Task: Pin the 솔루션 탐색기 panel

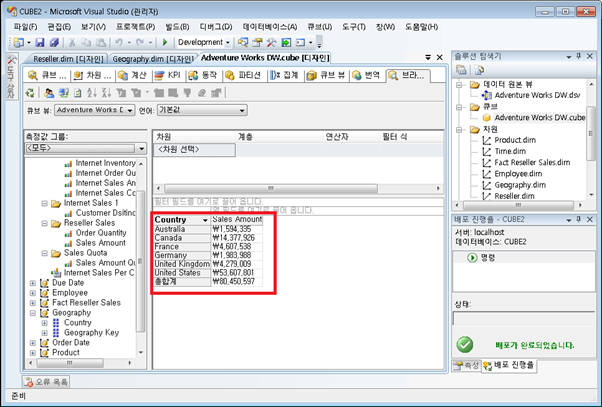Action: (x=579, y=56)
